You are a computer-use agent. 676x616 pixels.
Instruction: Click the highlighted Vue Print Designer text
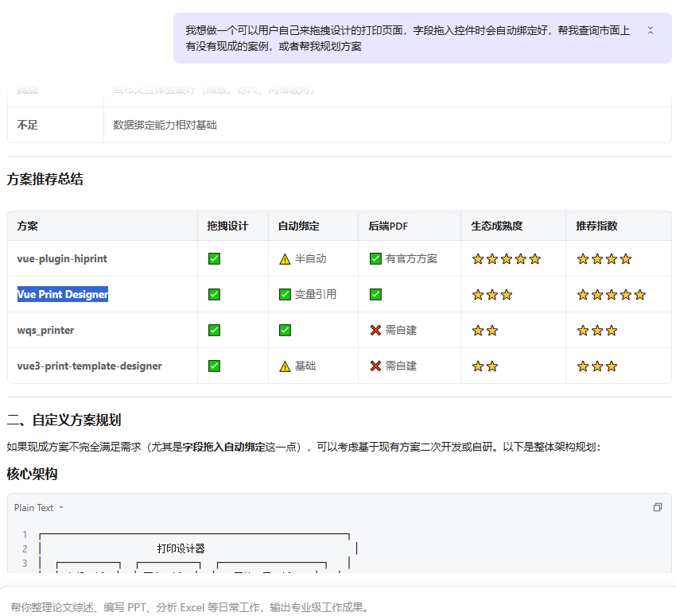point(63,294)
